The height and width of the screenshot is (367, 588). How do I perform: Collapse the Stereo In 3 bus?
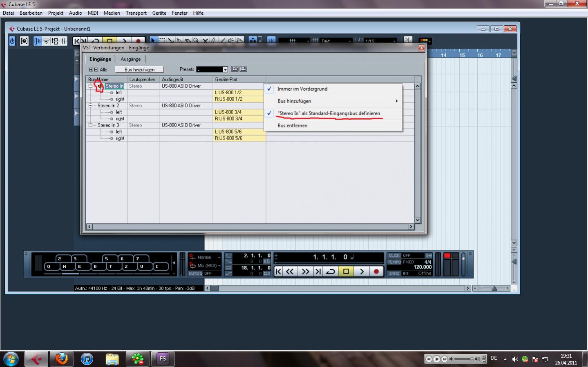(x=91, y=125)
